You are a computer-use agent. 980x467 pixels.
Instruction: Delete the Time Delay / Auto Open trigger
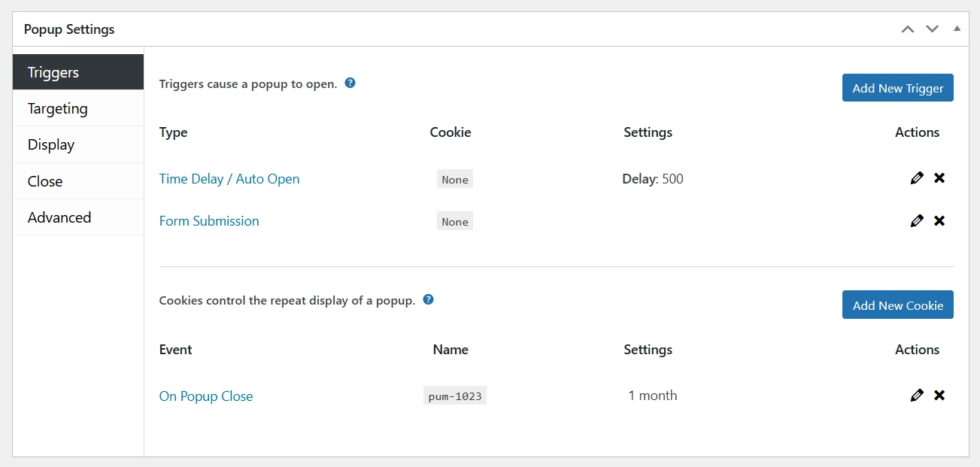[939, 178]
